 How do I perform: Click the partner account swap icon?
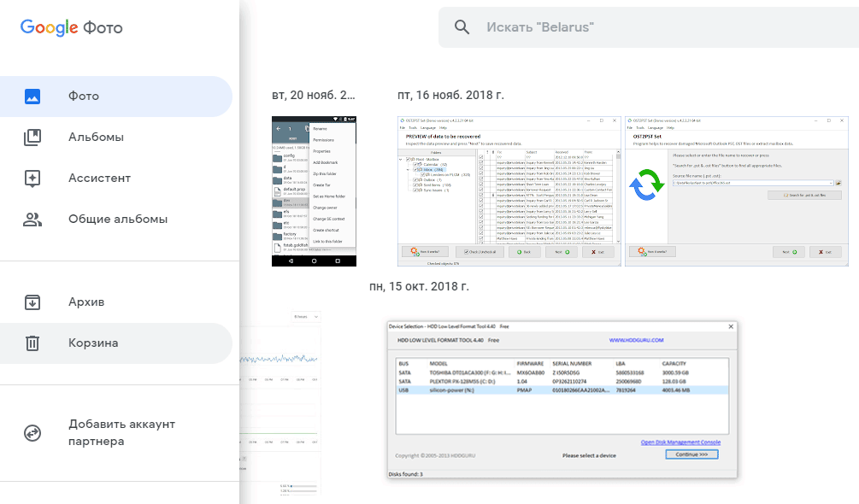(32, 433)
